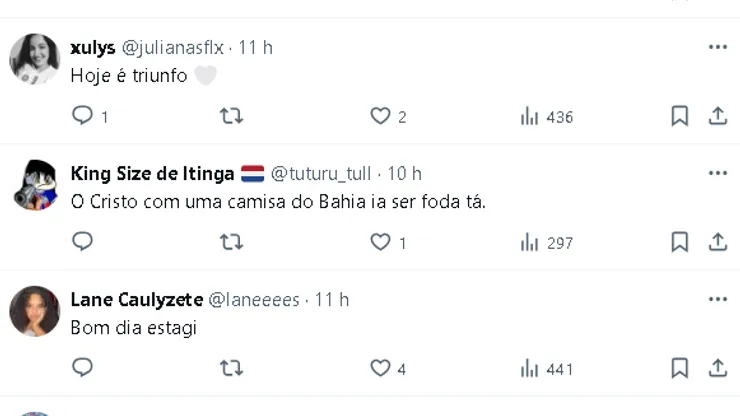Reply to xulys's "Hoje é triunfo" post
Viewport: 740px width, 416px height.
click(83, 116)
